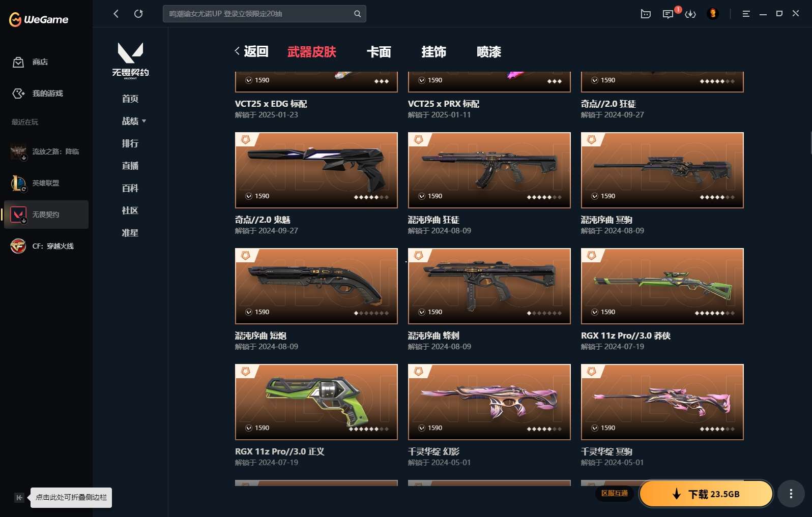Open the 喷漆 tab
The width and height of the screenshot is (812, 517).
(489, 52)
